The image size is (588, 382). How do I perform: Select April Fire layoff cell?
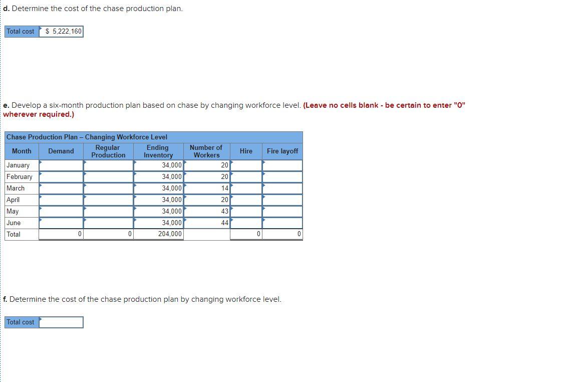tap(282, 200)
